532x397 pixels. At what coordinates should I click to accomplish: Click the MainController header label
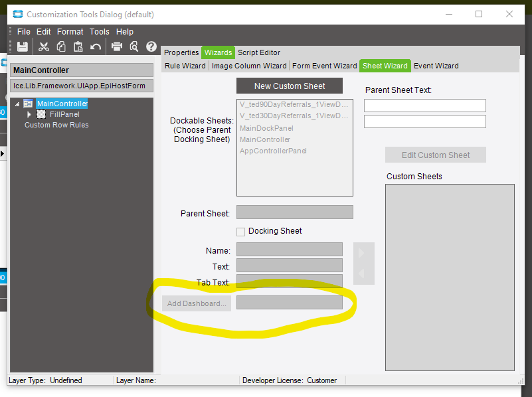82,70
